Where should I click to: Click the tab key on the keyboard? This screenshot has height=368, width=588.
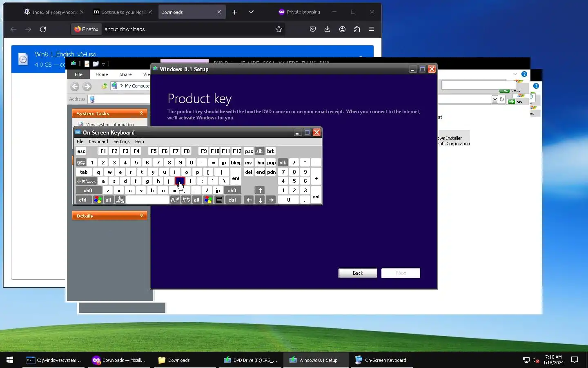tap(84, 172)
